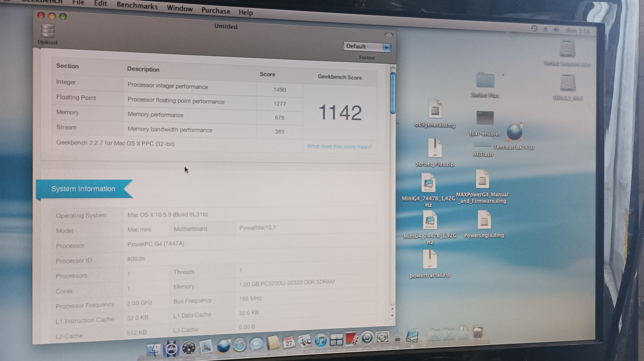Click the Upload toolbar icon
The width and height of the screenshot is (644, 361).
pos(47,31)
